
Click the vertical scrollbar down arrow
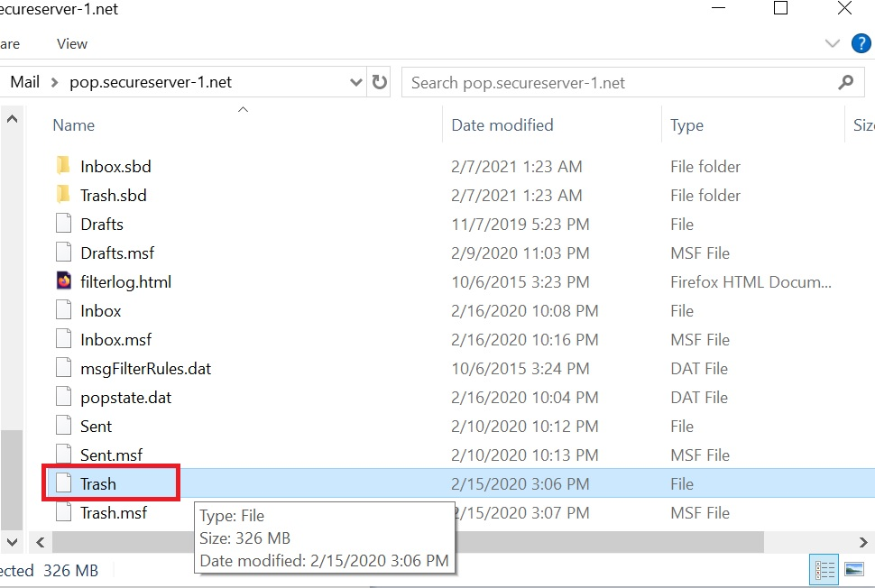(12, 542)
